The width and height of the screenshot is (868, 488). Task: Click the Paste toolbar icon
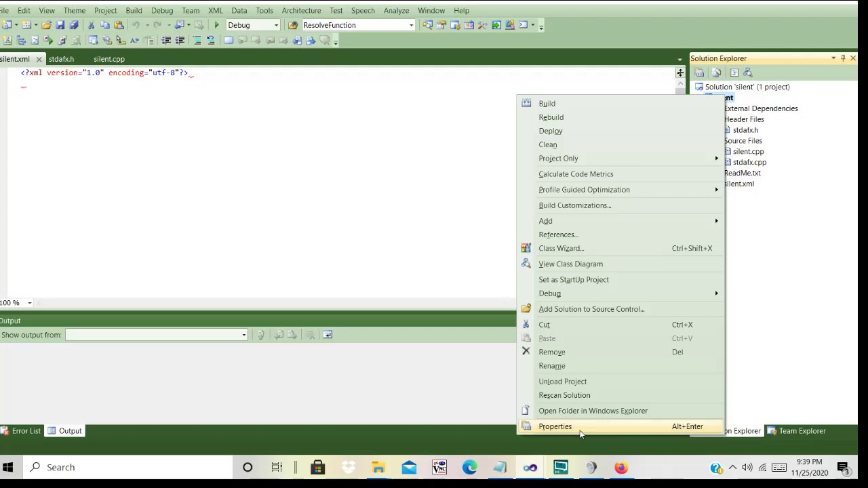pyautogui.click(x=119, y=25)
